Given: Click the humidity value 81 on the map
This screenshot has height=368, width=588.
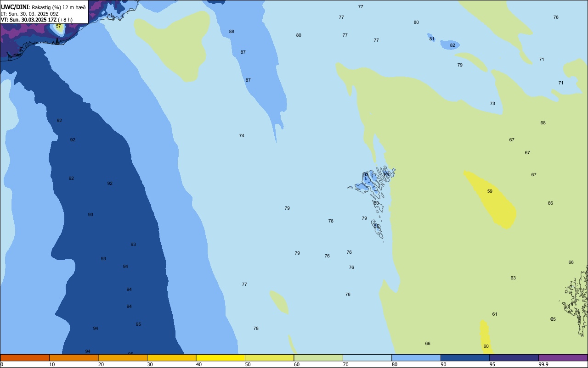Looking at the screenshot, I should tap(432, 39).
